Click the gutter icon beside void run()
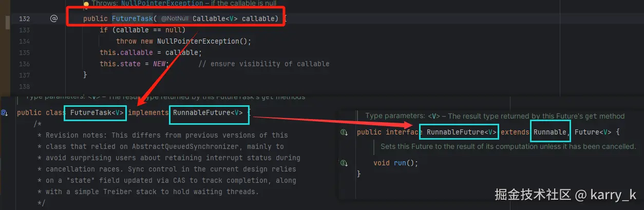The image size is (644, 210). click(x=345, y=163)
